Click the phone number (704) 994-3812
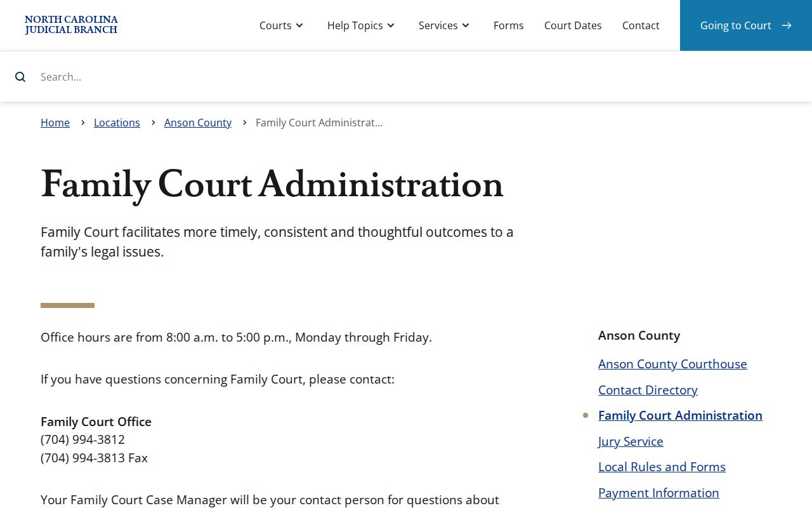Viewport: 812px width, 508px height. pos(82,439)
